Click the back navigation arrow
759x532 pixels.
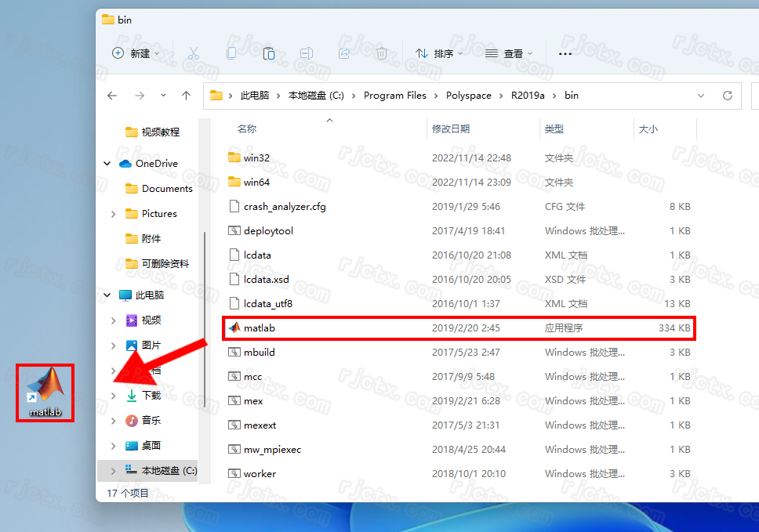point(112,96)
